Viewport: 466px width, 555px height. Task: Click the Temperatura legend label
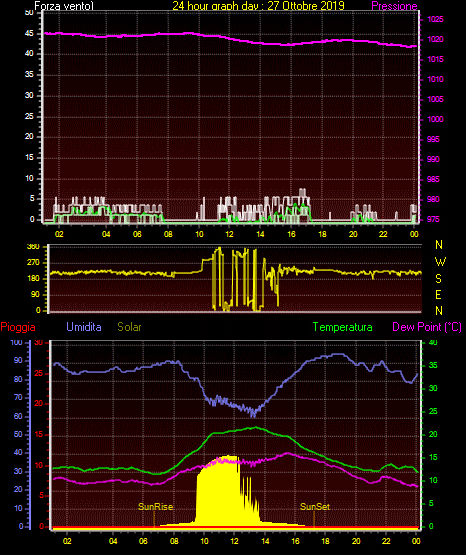click(343, 327)
